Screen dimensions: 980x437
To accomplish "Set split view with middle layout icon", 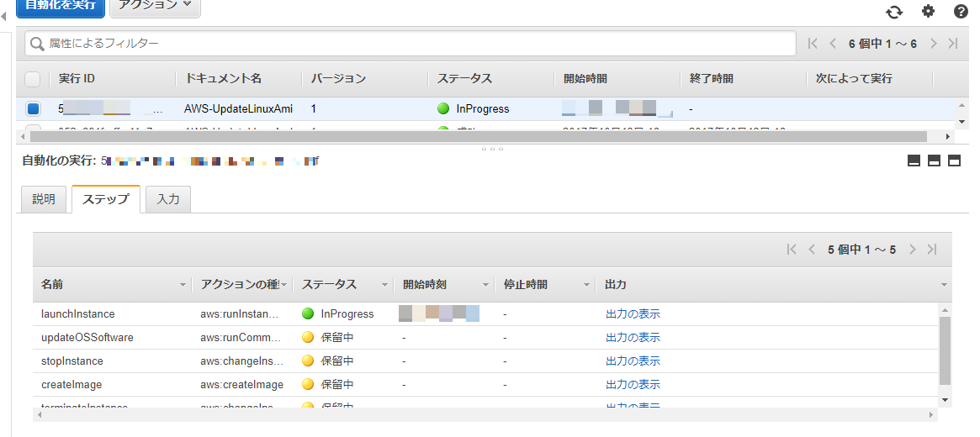I will 934,161.
